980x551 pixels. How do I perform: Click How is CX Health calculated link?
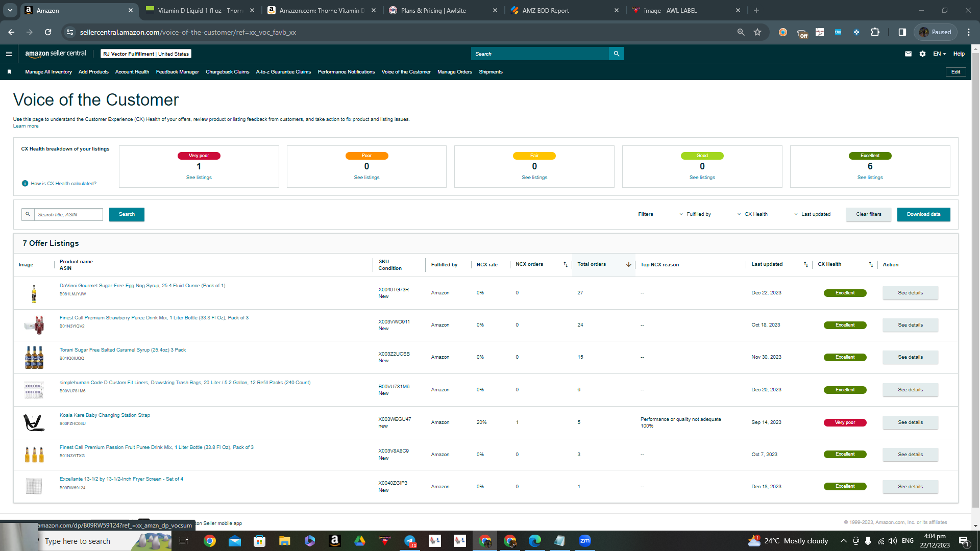pyautogui.click(x=63, y=184)
